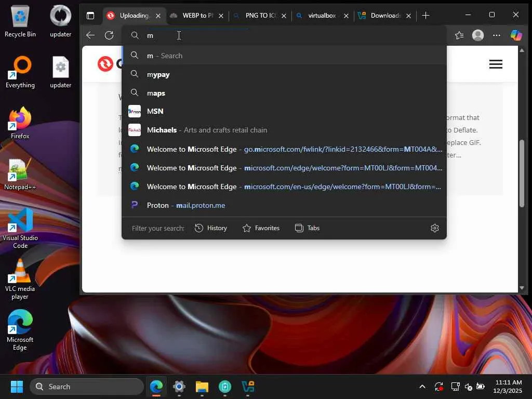Filter search by History
Screen dimensions: 532x399
(x=211, y=228)
